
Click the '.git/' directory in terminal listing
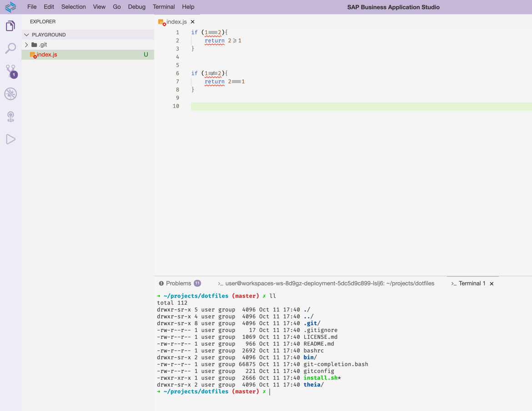pyautogui.click(x=312, y=323)
